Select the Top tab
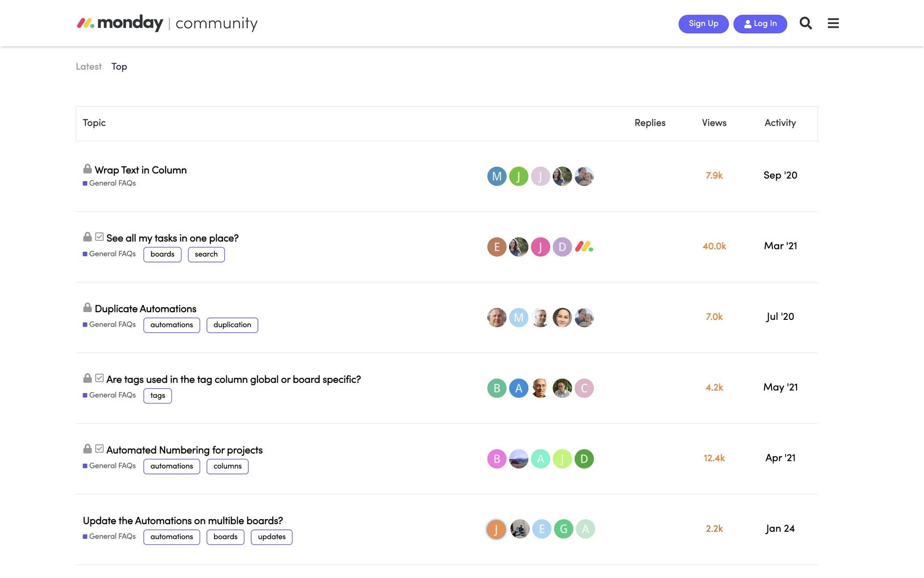The height and width of the screenshot is (578, 924). coord(119,66)
